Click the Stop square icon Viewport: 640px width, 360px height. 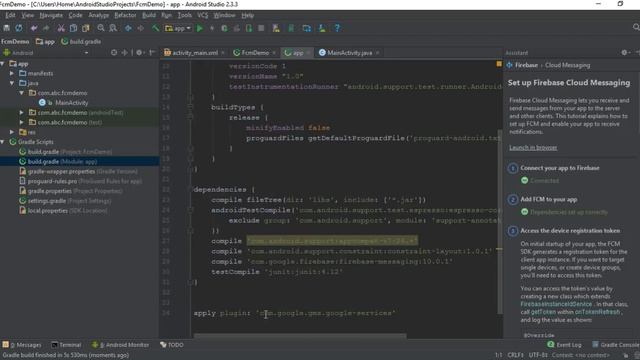(x=261, y=28)
